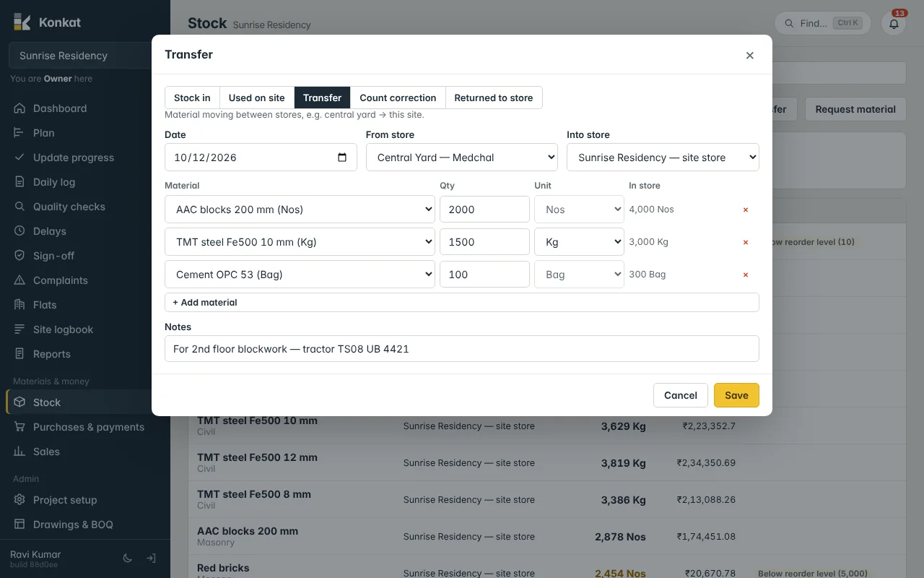Delete the Cement OPC 53 row
The height and width of the screenshot is (578, 924).
coord(746,275)
